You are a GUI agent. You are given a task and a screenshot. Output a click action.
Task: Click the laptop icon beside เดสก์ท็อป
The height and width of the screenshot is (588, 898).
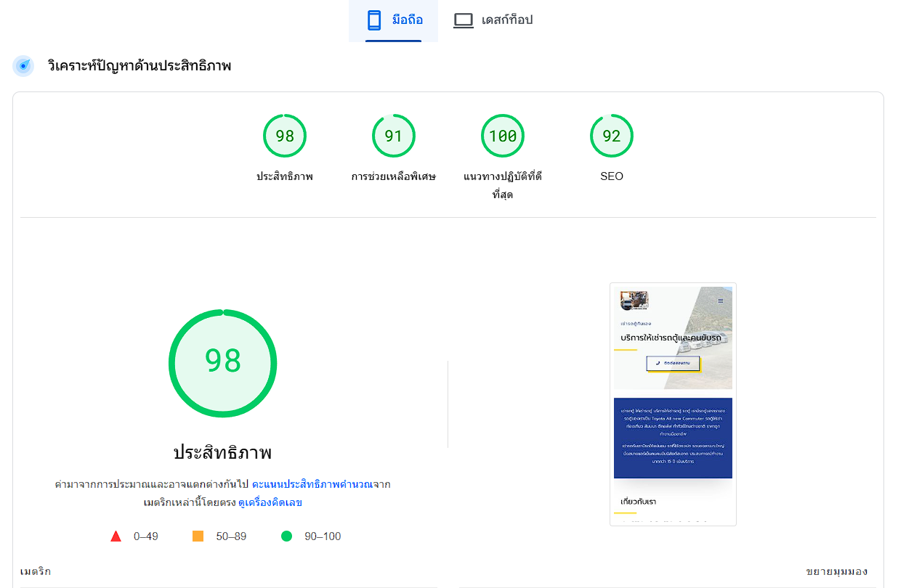point(464,20)
